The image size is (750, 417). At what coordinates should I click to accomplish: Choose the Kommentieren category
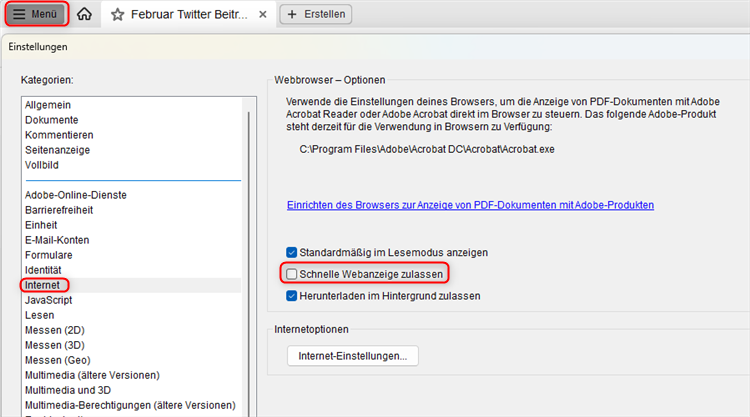(x=59, y=135)
